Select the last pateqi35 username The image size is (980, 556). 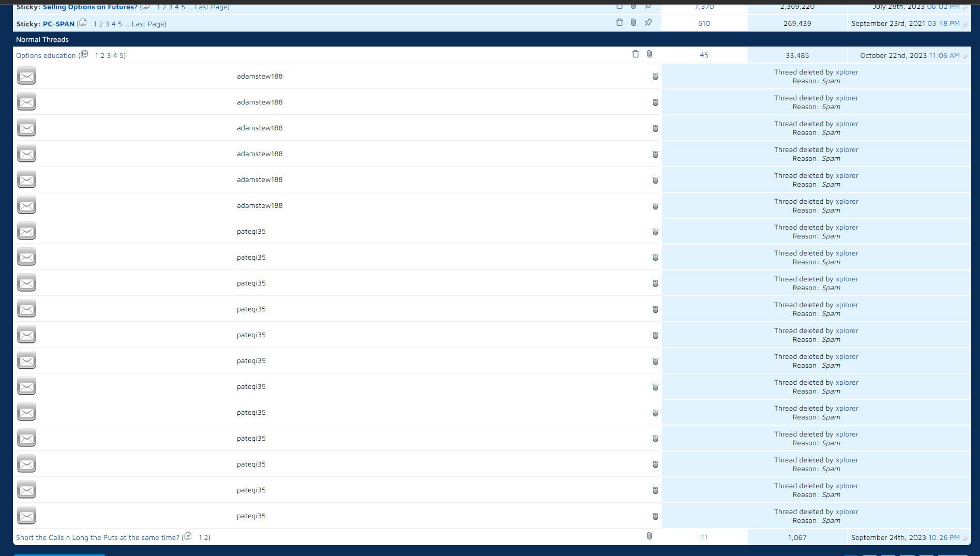pyautogui.click(x=251, y=516)
